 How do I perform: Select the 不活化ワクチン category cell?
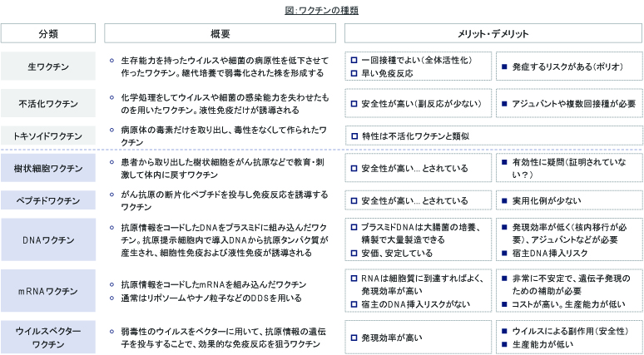[49, 104]
